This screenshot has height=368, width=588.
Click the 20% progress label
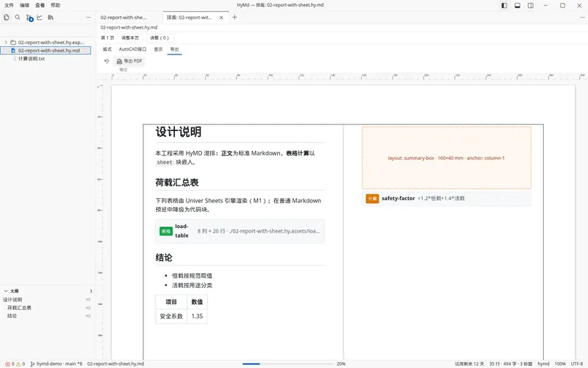(341, 364)
